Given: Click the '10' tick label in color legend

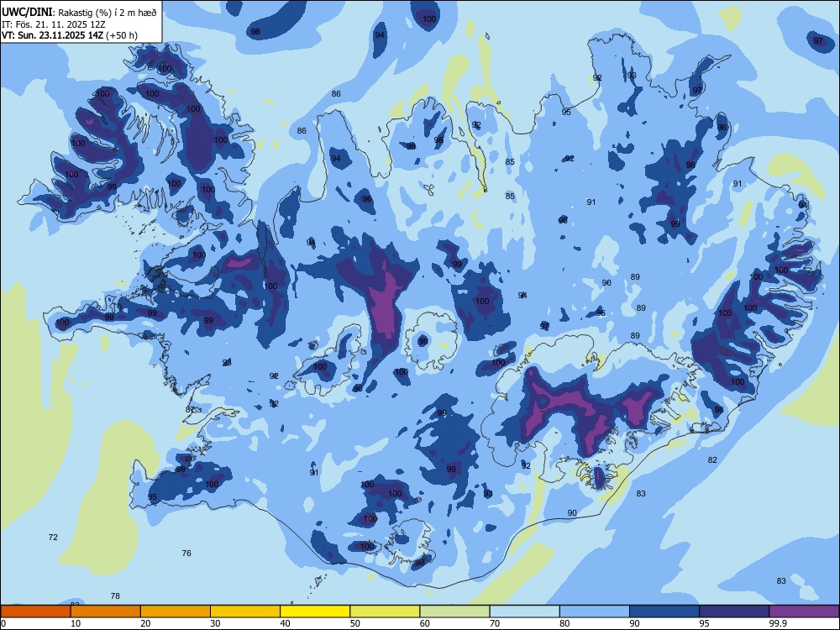Looking at the screenshot, I should click(76, 623).
